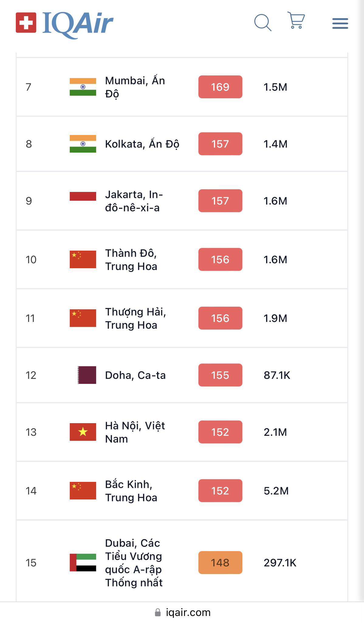Click the 5.2M followers value
The height and width of the screenshot is (623, 364).
pyautogui.click(x=276, y=491)
